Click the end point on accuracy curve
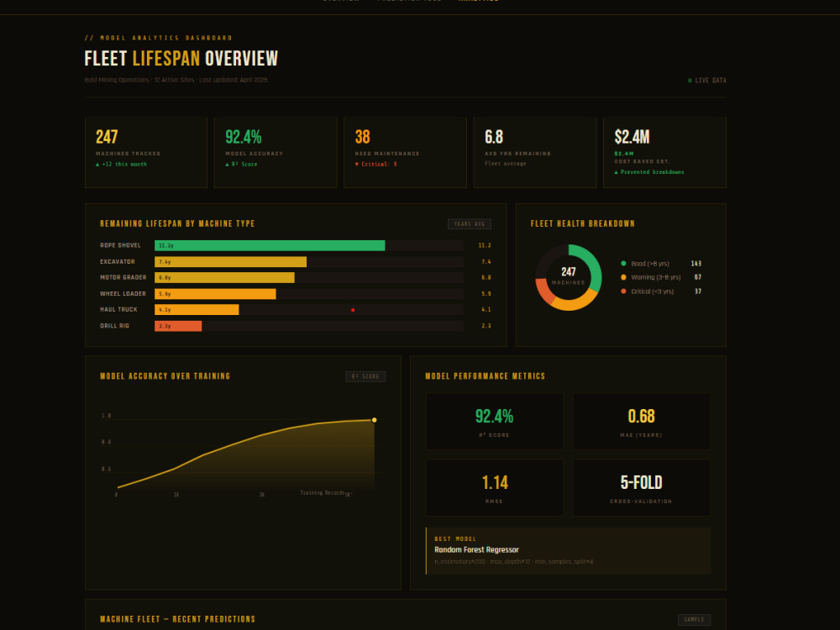 click(374, 420)
